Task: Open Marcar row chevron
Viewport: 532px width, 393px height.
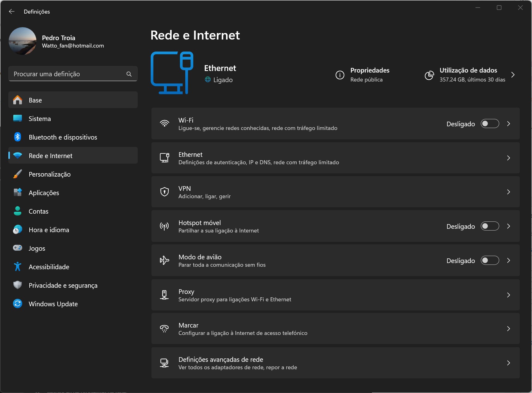Action: [508, 329]
